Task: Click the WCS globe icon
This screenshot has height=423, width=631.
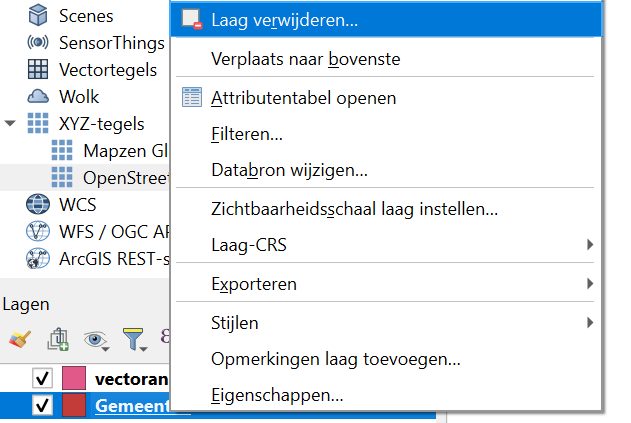Action: [x=38, y=205]
